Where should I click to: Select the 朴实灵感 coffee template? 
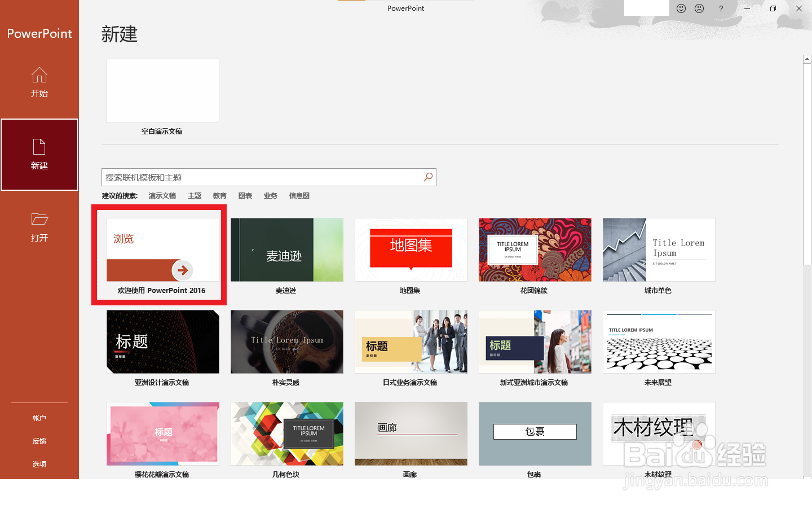tap(287, 341)
